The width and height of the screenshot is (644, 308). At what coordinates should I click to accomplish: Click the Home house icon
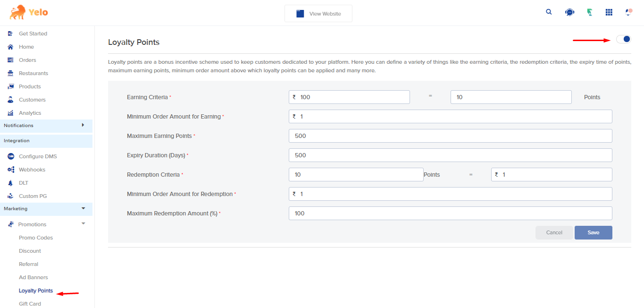pyautogui.click(x=10, y=47)
